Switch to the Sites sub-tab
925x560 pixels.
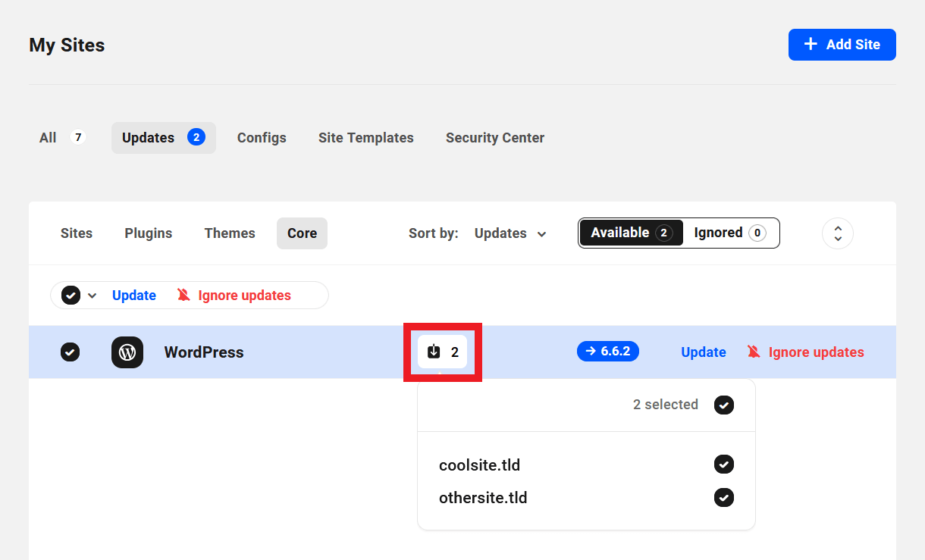[x=77, y=233]
